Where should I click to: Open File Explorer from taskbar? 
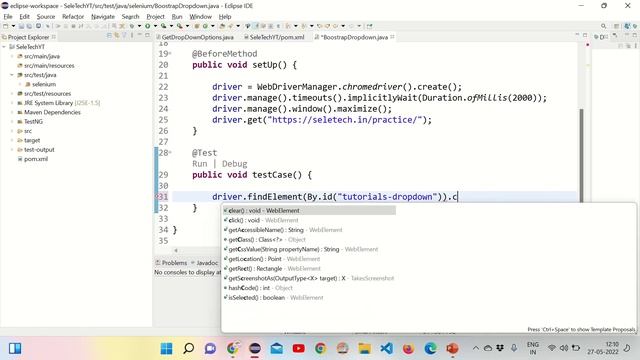pyautogui.click(x=364, y=349)
